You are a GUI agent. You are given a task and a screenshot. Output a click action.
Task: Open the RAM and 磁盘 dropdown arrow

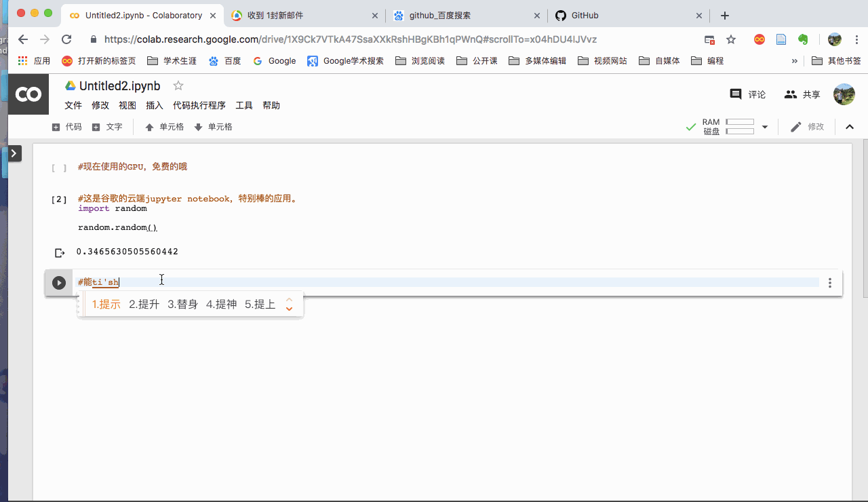[x=765, y=127]
